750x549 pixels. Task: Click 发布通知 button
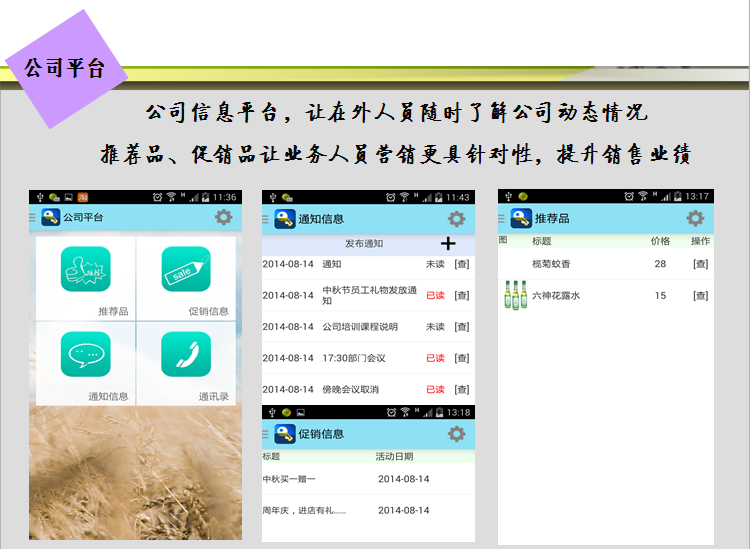coord(364,243)
